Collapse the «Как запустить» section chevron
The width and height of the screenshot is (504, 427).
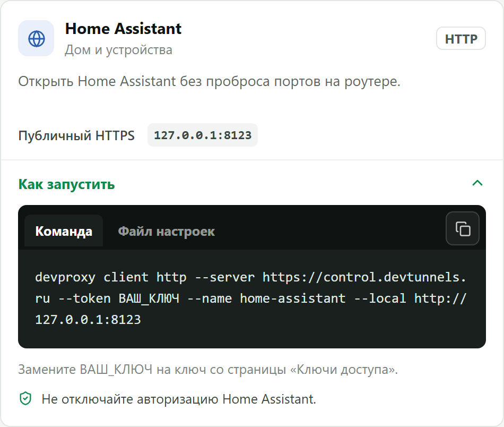(x=477, y=183)
